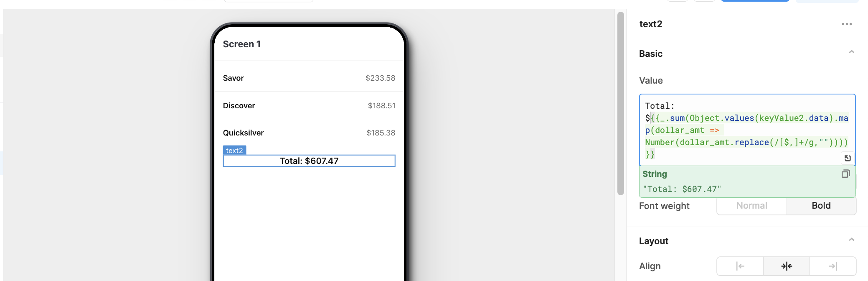This screenshot has width=868, height=281.
Task: Align the text to the right
Action: click(833, 266)
